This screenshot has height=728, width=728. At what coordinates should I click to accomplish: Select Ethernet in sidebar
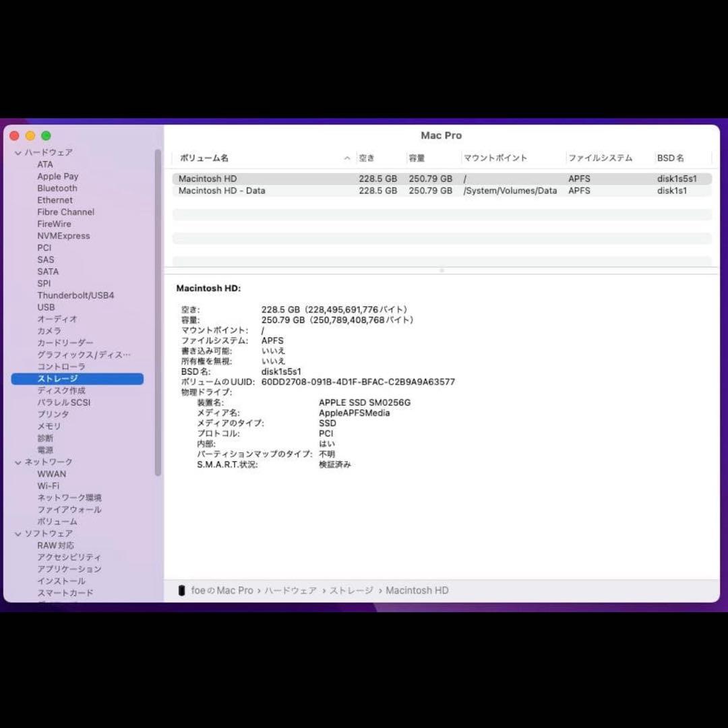point(55,200)
